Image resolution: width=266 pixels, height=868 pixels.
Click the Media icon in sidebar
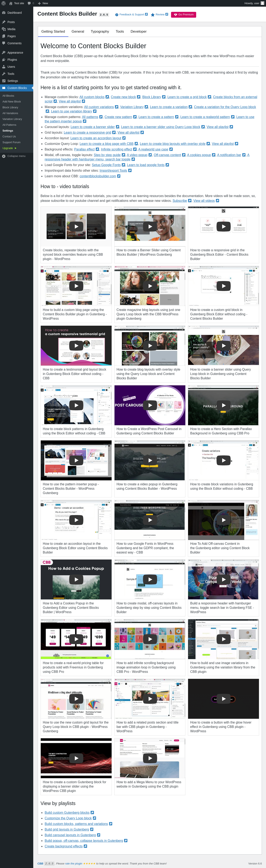click(x=4, y=29)
